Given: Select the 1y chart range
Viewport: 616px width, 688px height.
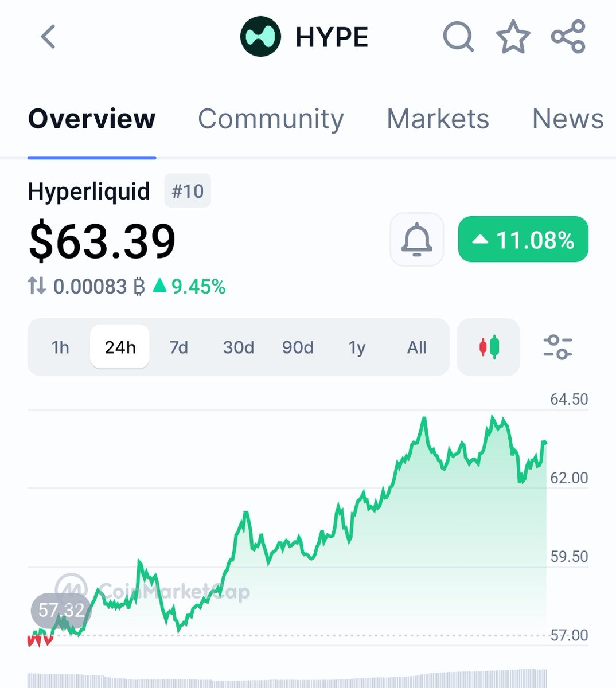Looking at the screenshot, I should [x=357, y=347].
